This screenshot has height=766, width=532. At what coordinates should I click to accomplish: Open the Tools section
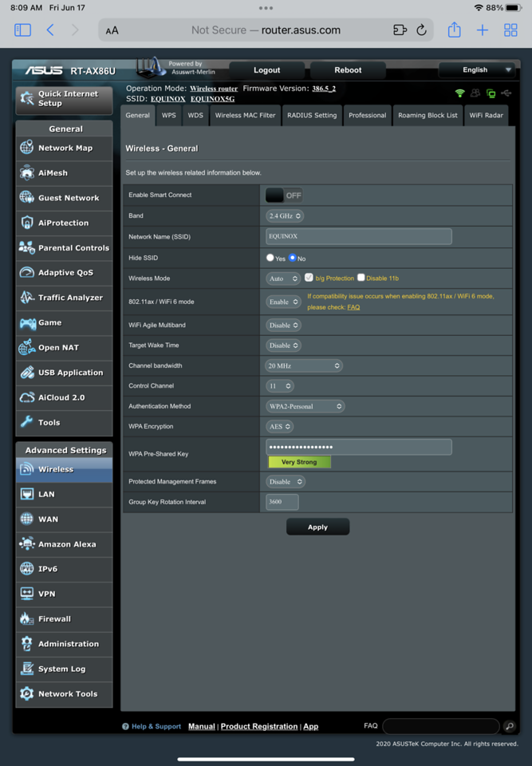pyautogui.click(x=64, y=422)
